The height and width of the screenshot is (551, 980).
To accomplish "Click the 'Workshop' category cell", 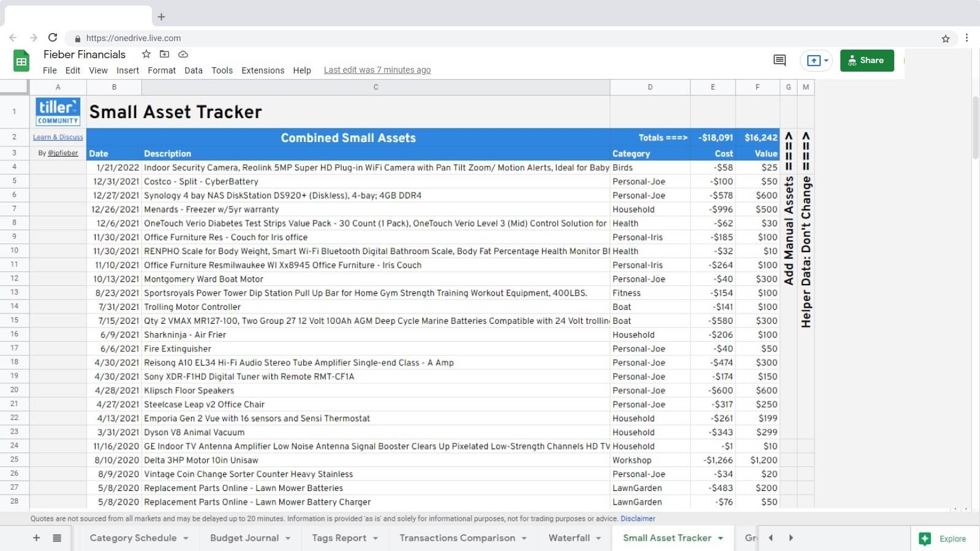I will pos(650,460).
